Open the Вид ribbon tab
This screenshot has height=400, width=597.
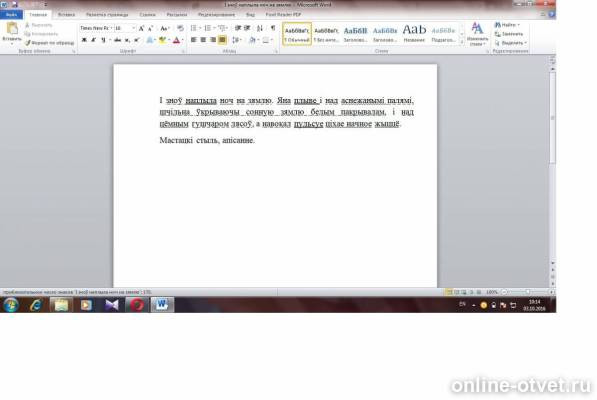[x=250, y=14]
